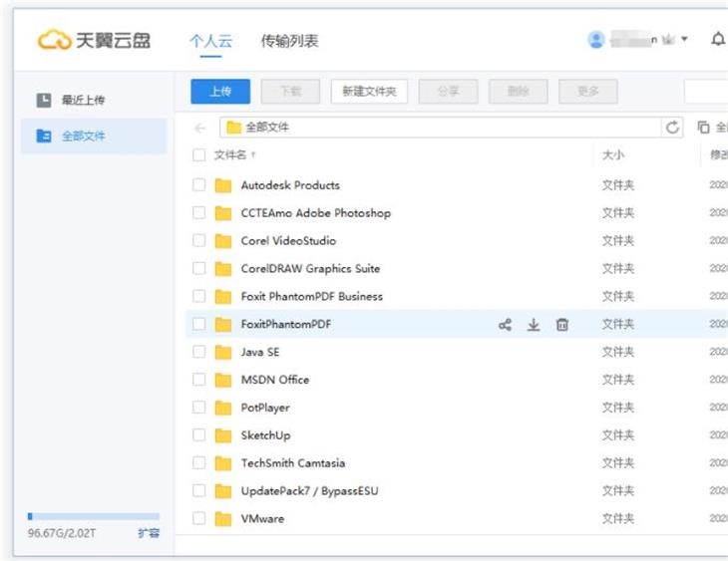Sort by 大小 column header
This screenshot has height=561, width=728.
tap(613, 155)
